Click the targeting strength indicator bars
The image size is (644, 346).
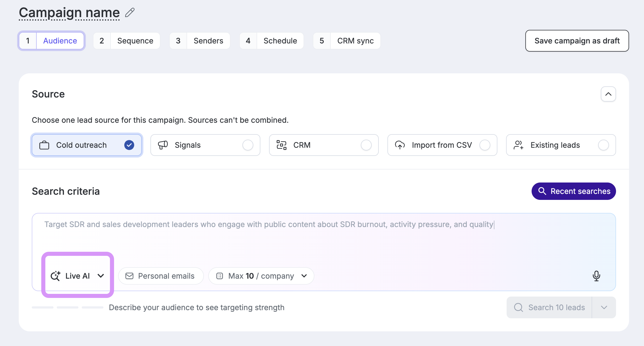tap(68, 307)
